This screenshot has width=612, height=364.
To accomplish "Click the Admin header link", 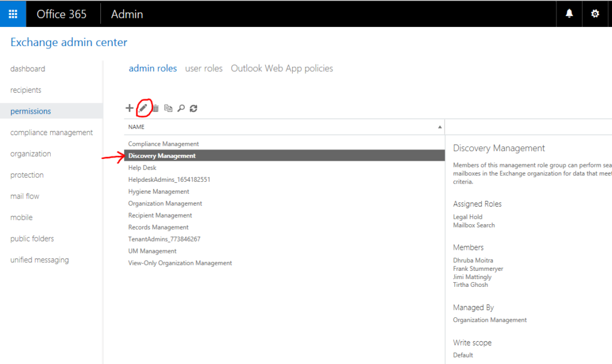I will point(127,14).
